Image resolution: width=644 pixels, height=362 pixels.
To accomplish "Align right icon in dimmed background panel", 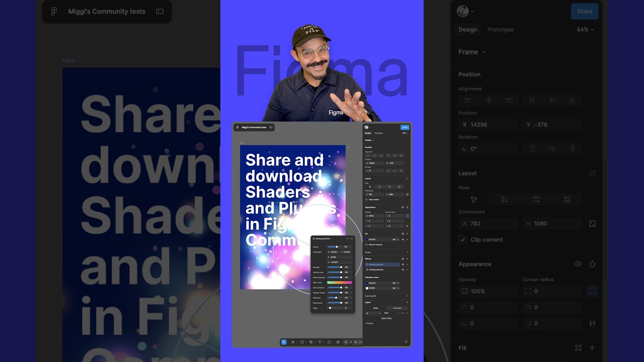I will click(x=509, y=101).
